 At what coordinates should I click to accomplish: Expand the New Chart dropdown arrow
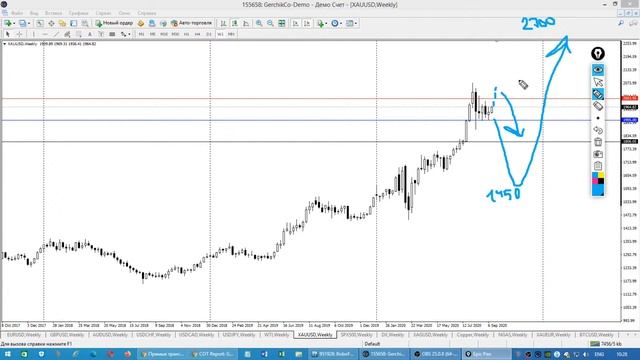click(14, 23)
